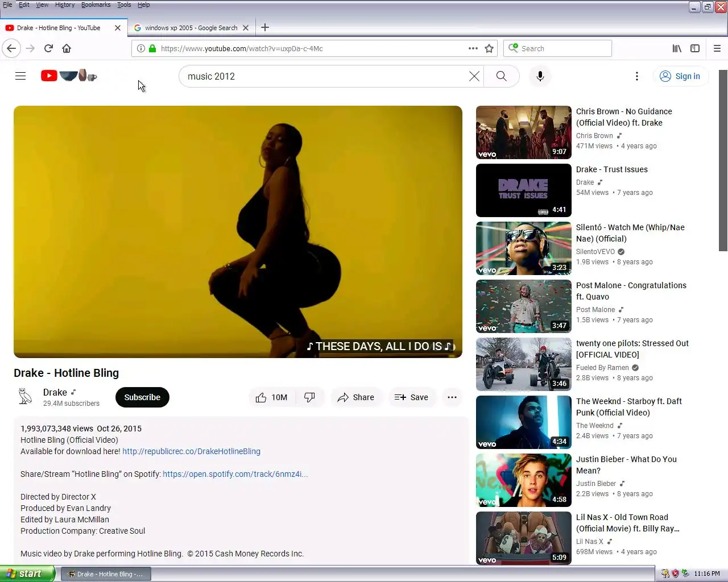Open the History menu
728x582 pixels.
(x=65, y=5)
